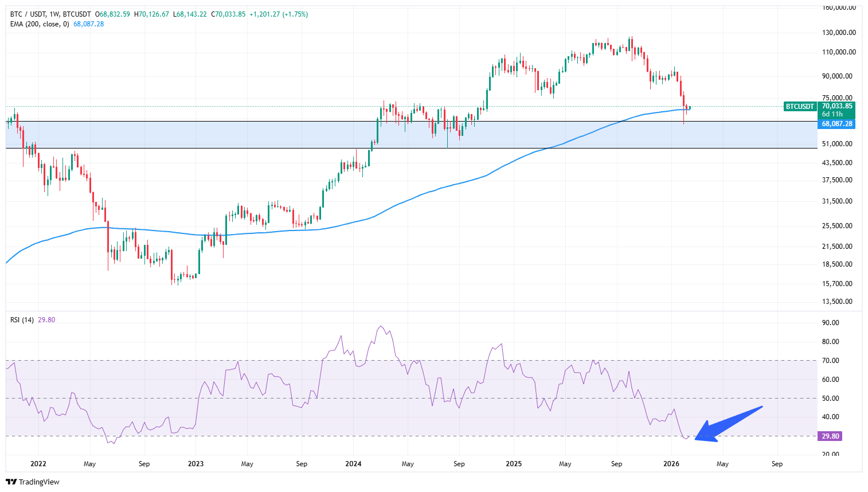This screenshot has width=868, height=492.
Task: Click the TradingView logo
Action: (x=33, y=482)
